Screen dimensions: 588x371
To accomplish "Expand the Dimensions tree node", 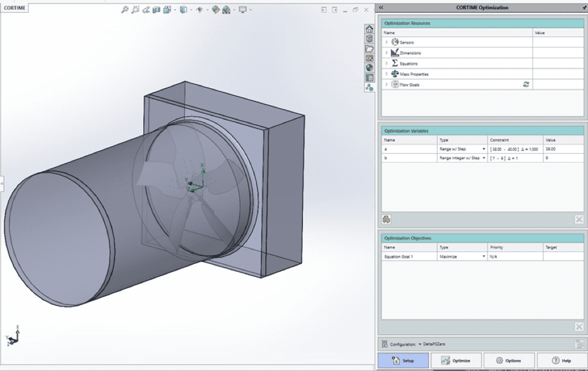I will click(x=387, y=53).
